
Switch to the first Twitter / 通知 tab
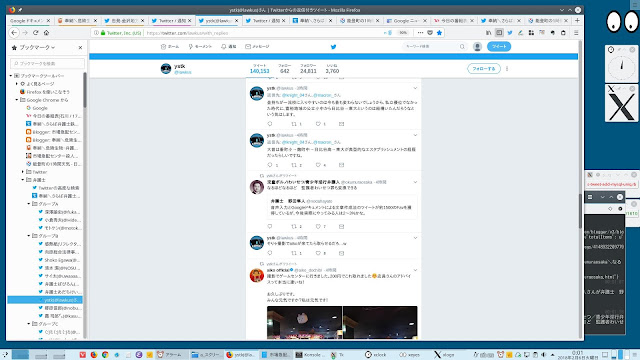click(x=171, y=20)
